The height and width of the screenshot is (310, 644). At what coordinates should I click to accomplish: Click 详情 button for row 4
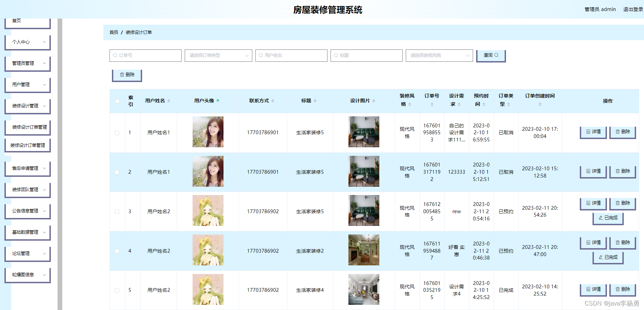593,243
